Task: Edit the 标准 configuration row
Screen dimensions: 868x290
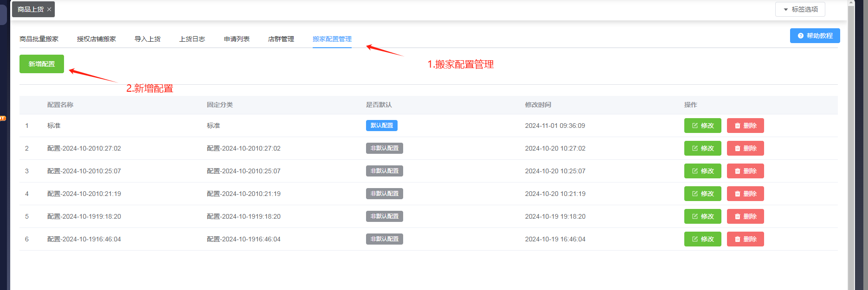Action: (x=702, y=126)
